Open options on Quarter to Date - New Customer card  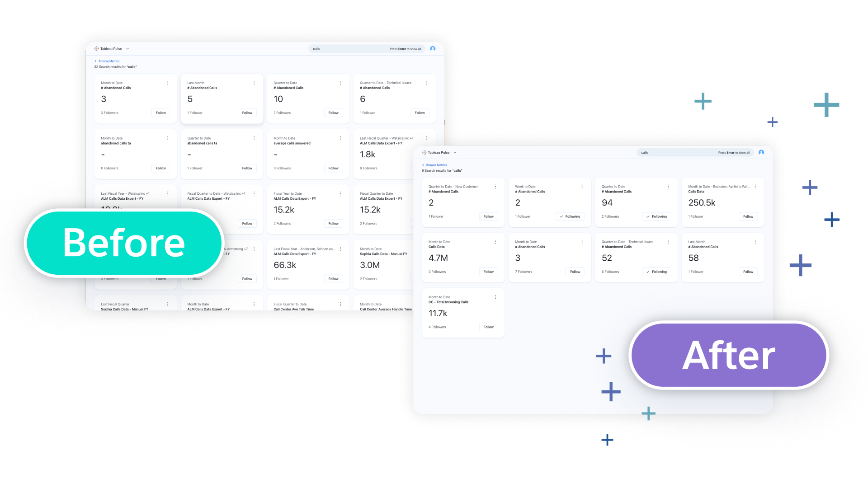coord(495,187)
